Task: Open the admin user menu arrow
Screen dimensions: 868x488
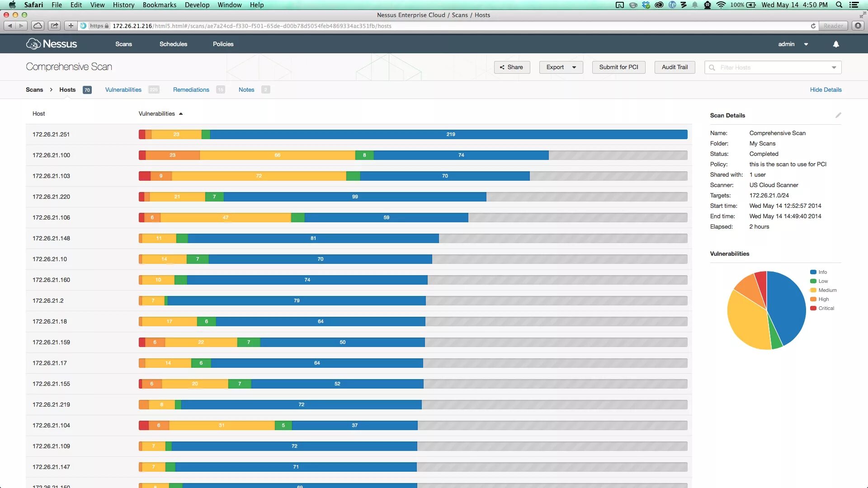Action: tap(806, 44)
